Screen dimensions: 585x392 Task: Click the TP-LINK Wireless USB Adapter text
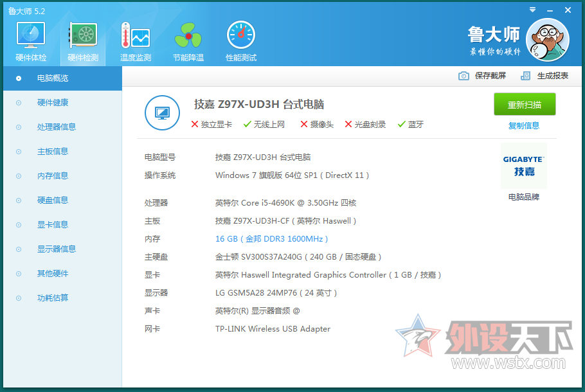(x=273, y=329)
